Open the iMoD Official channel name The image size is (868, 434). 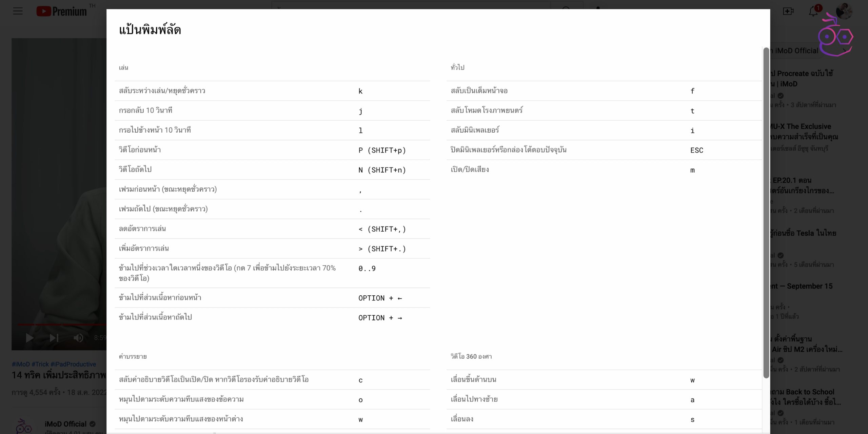click(x=65, y=424)
